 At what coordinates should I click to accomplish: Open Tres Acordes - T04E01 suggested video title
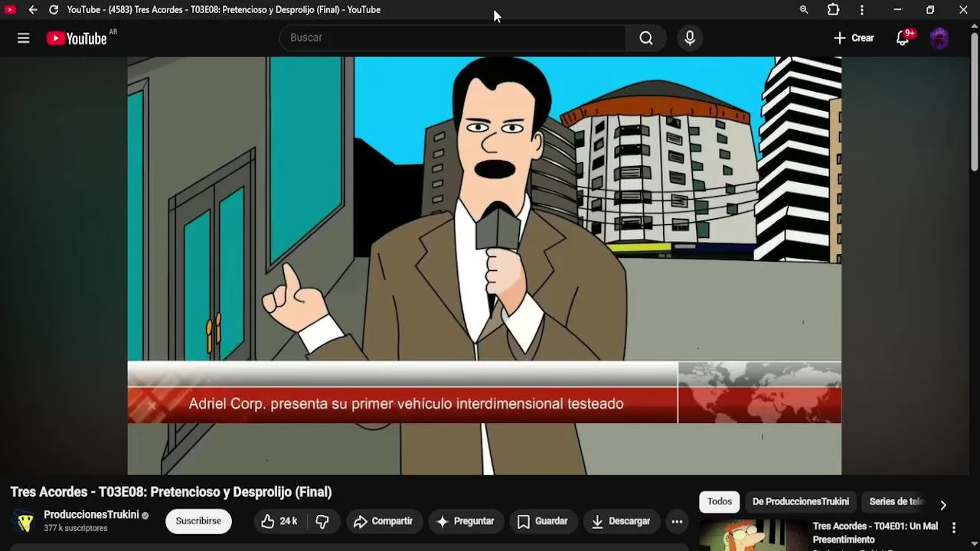[x=875, y=533]
